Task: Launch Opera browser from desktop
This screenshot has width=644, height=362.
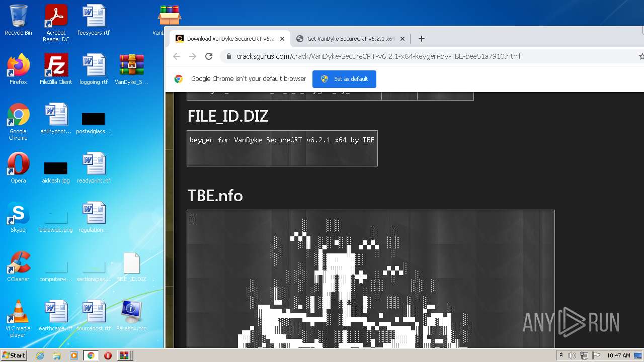Action: [x=18, y=168]
